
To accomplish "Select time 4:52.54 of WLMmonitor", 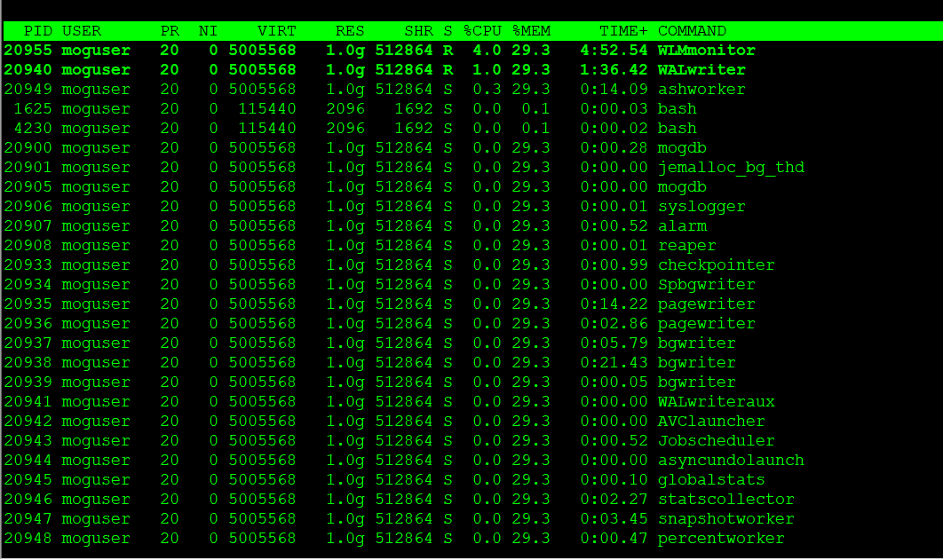I will [x=614, y=51].
